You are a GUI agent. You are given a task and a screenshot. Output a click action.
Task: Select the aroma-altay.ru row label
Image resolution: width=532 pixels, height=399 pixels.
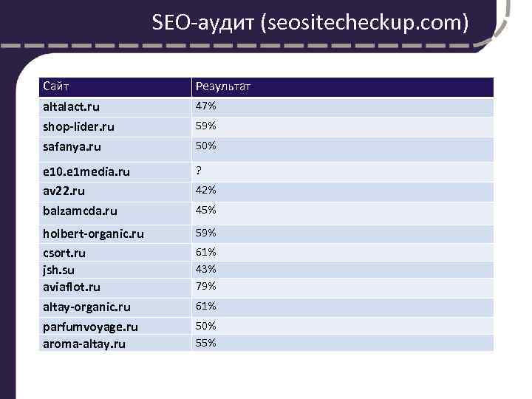click(x=84, y=344)
